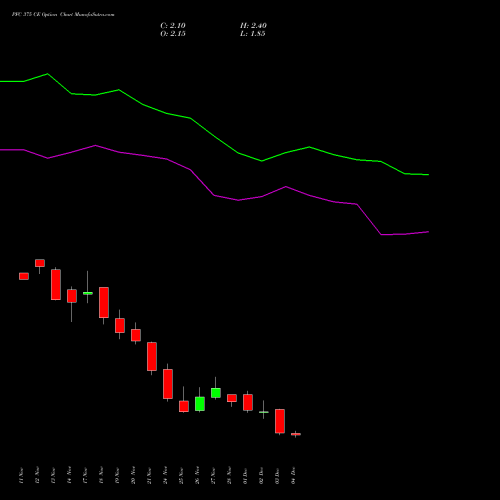Click the green upper indicator line
This screenshot has height=500, width=500.
pyautogui.click(x=214, y=136)
